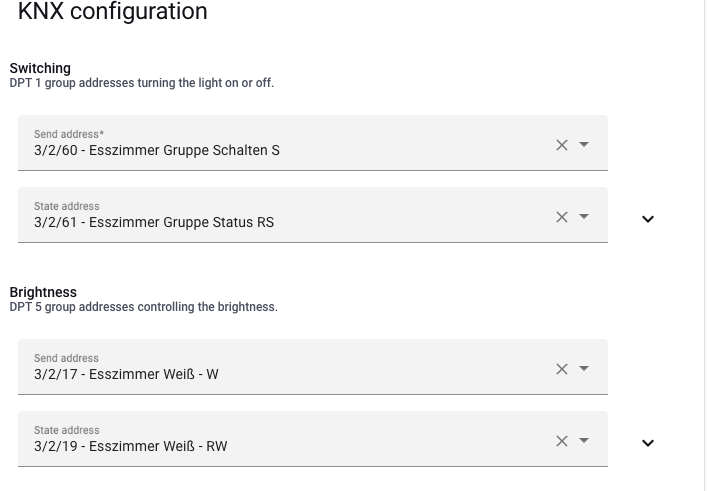
Task: Click the DPT 1 group addresses description
Action: [141, 83]
